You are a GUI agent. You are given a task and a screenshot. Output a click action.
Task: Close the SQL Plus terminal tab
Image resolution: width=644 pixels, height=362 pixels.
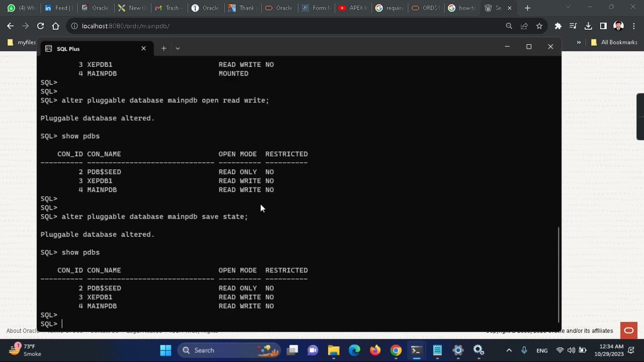pos(143,48)
